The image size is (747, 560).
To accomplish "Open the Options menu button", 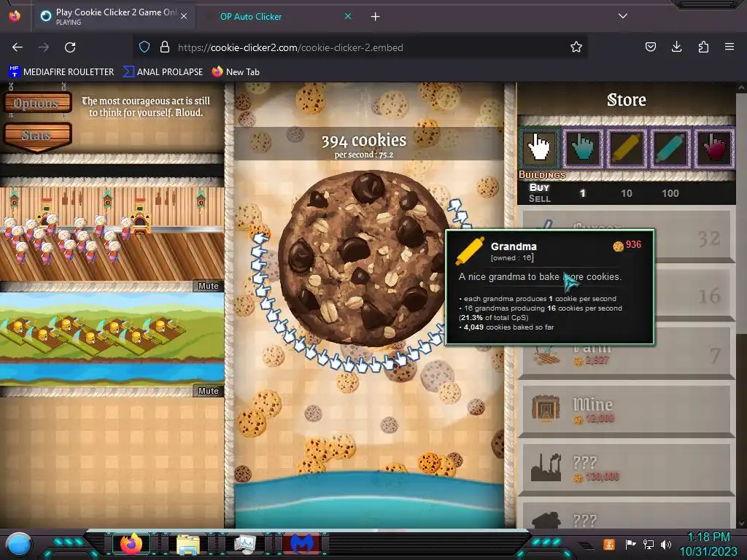I will [38, 104].
